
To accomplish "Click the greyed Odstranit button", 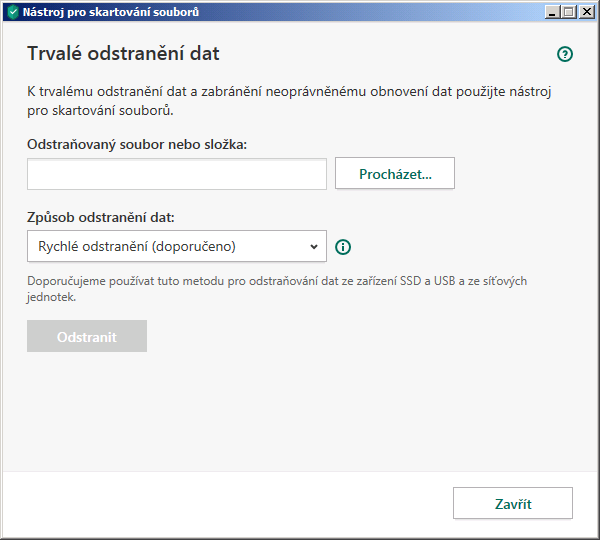I will coord(87,336).
